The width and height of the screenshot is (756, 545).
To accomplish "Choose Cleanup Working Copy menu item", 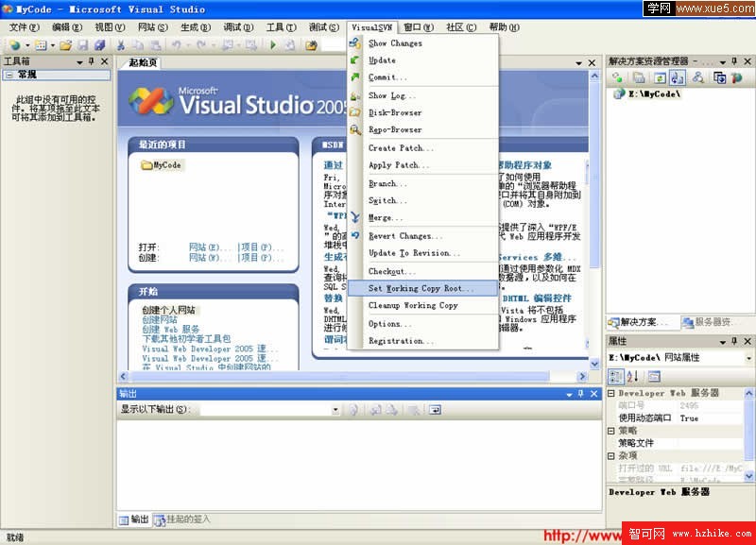I will (422, 305).
